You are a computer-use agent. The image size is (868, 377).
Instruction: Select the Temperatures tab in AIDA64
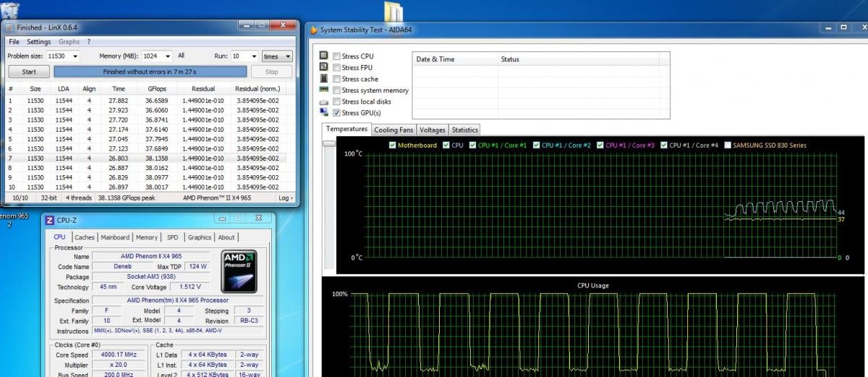click(x=347, y=129)
